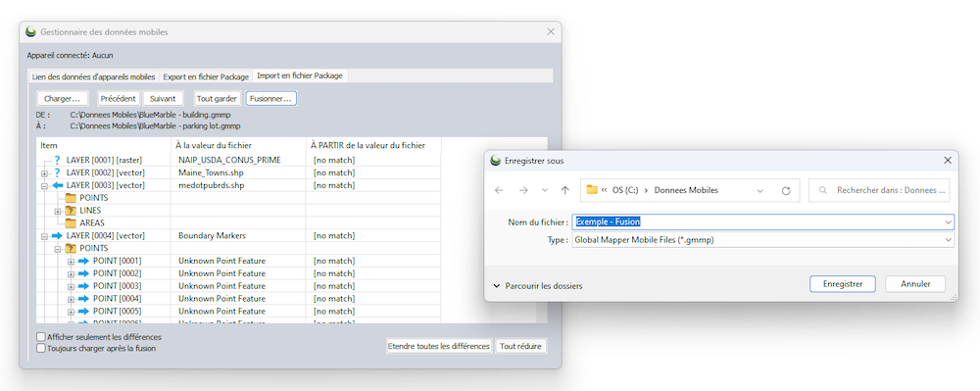Click the folder icon in the address bar
Screen dimensions: 980x391
click(x=592, y=190)
